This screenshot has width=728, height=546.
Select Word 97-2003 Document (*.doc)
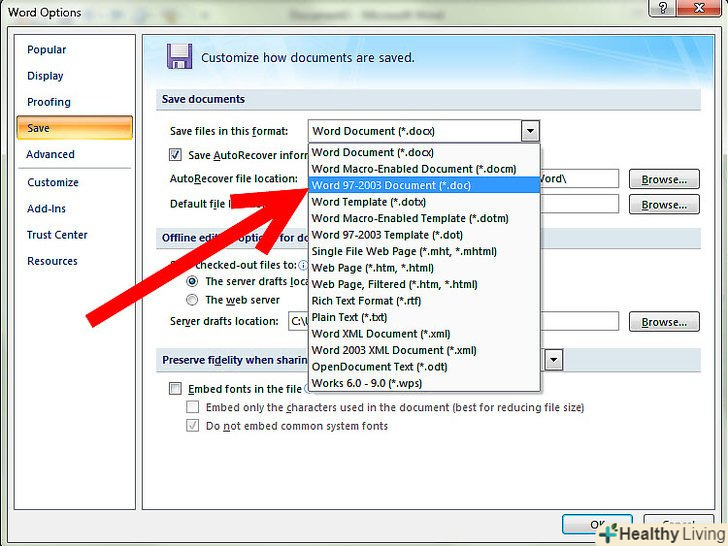click(424, 185)
